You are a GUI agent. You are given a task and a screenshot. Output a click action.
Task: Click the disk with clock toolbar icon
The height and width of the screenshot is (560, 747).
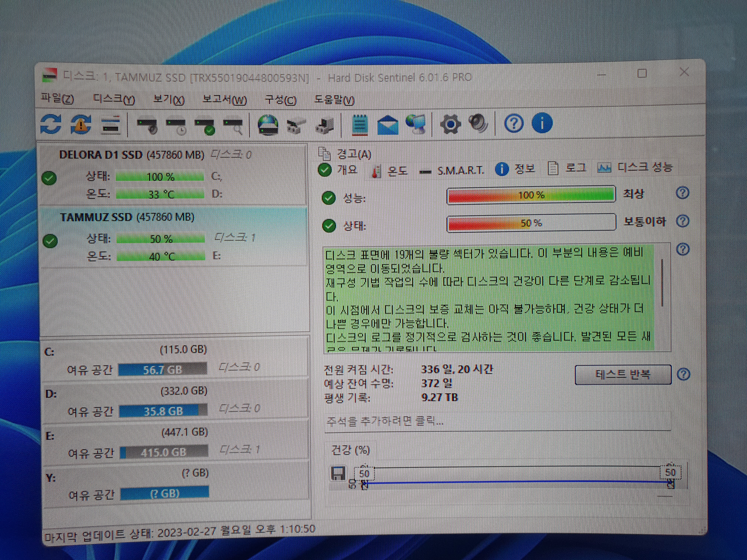click(x=177, y=127)
